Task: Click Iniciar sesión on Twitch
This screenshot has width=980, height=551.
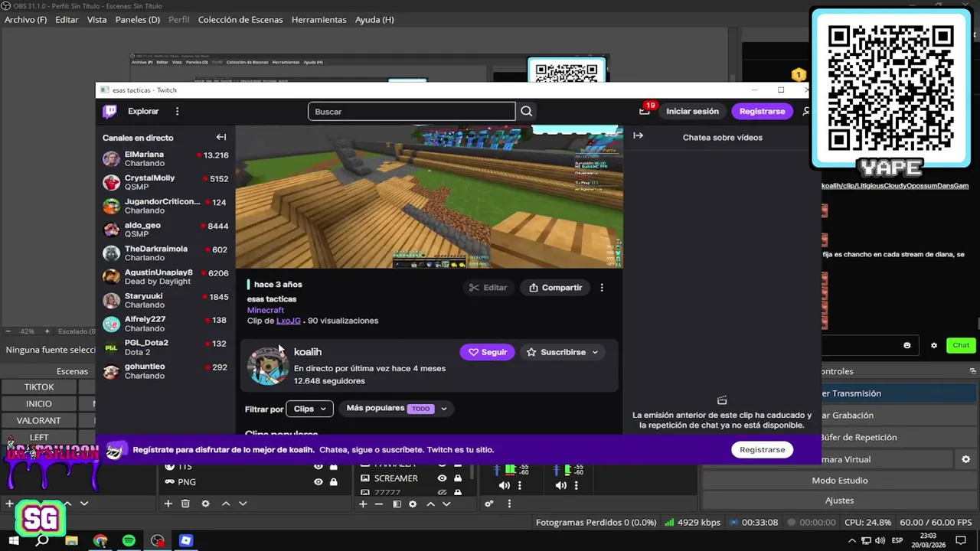Action: (692, 111)
